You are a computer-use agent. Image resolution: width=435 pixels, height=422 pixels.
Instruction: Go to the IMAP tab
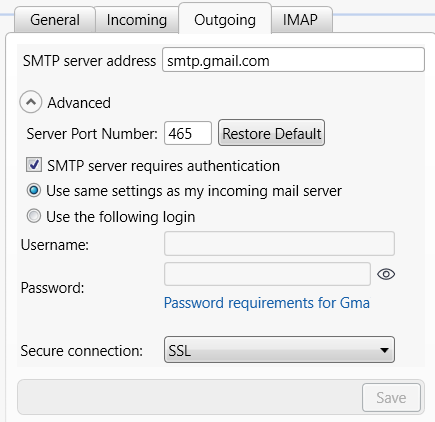click(301, 20)
